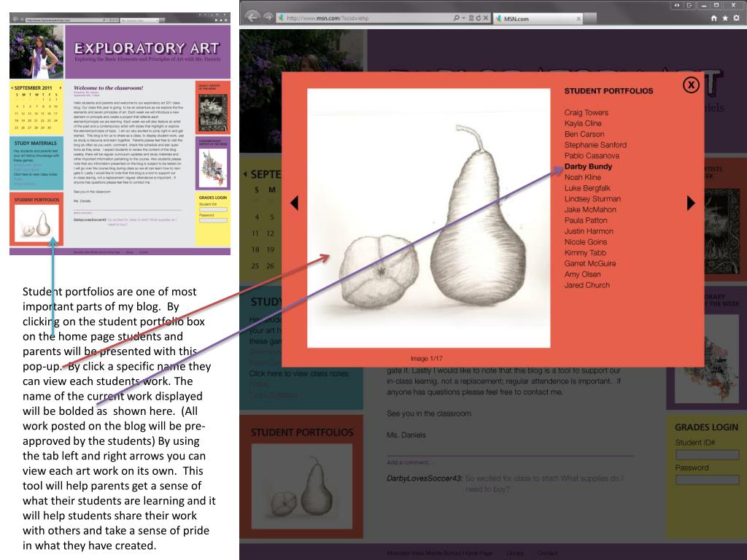The width and height of the screenshot is (747, 560).
Task: Open Jake McMahon's work
Action: (589, 209)
